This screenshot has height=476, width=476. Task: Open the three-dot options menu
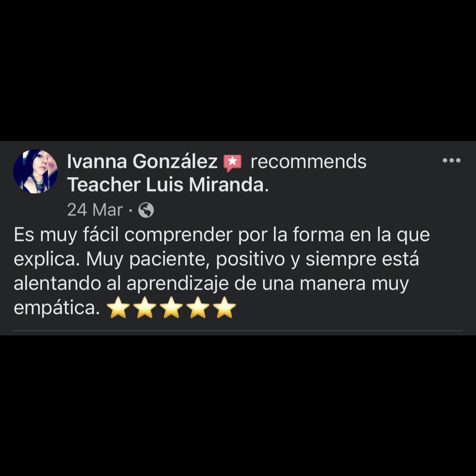pos(452,161)
